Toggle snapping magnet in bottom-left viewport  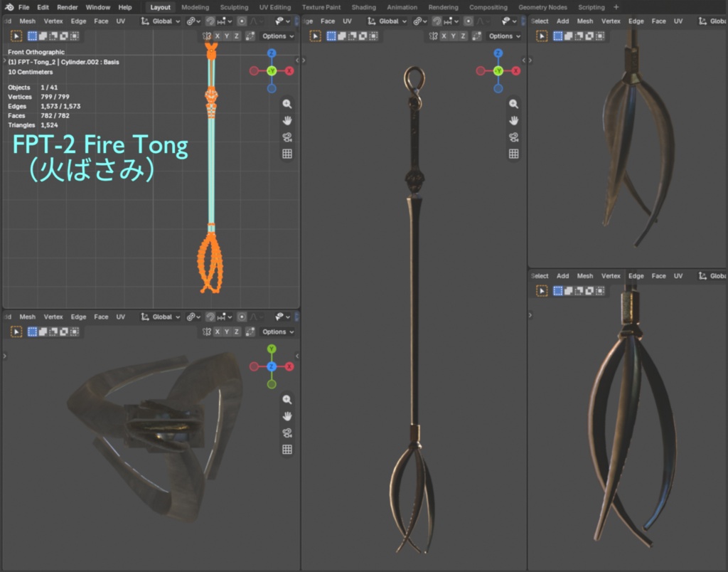(210, 317)
